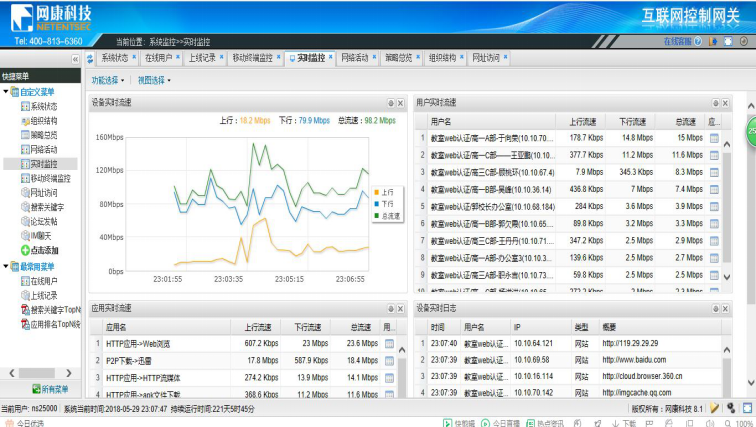Close the 用户实时流速 panel with X icon
The height and width of the screenshot is (427, 756).
(725, 103)
